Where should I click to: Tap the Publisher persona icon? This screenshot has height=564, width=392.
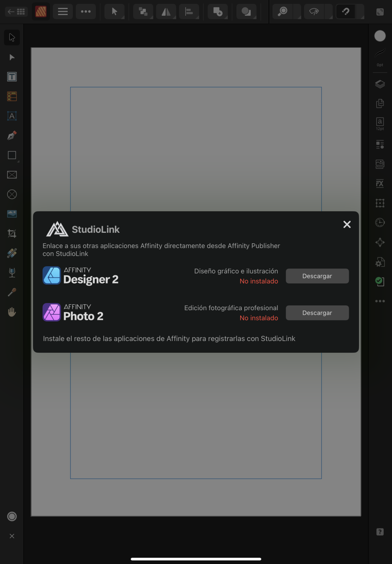(41, 12)
